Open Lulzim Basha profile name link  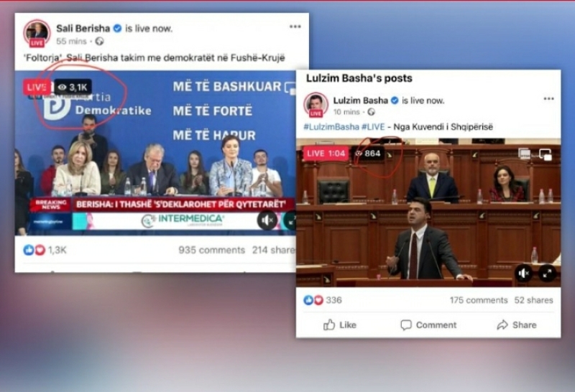point(361,101)
